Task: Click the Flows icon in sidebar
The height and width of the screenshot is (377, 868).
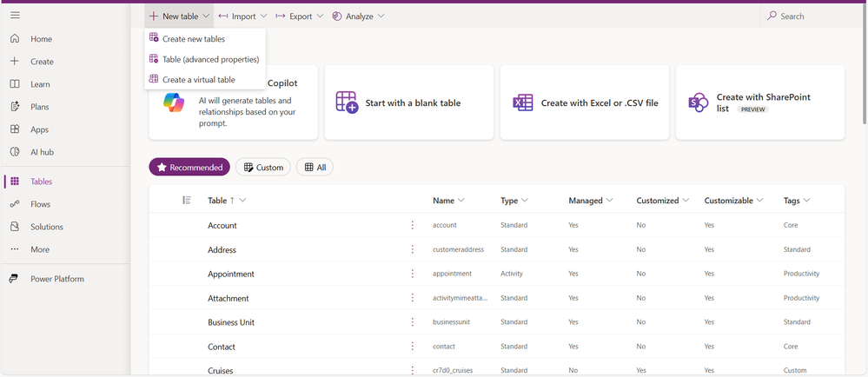Action: (x=15, y=204)
